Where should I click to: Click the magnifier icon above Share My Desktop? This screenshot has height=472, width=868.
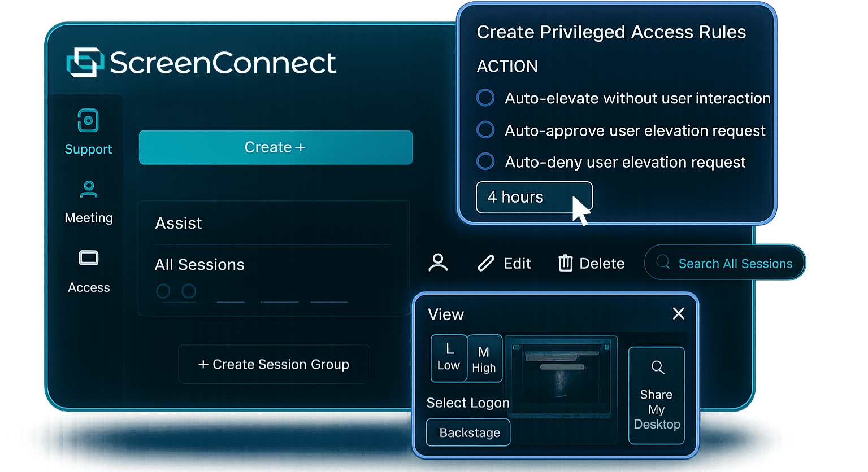[657, 368]
